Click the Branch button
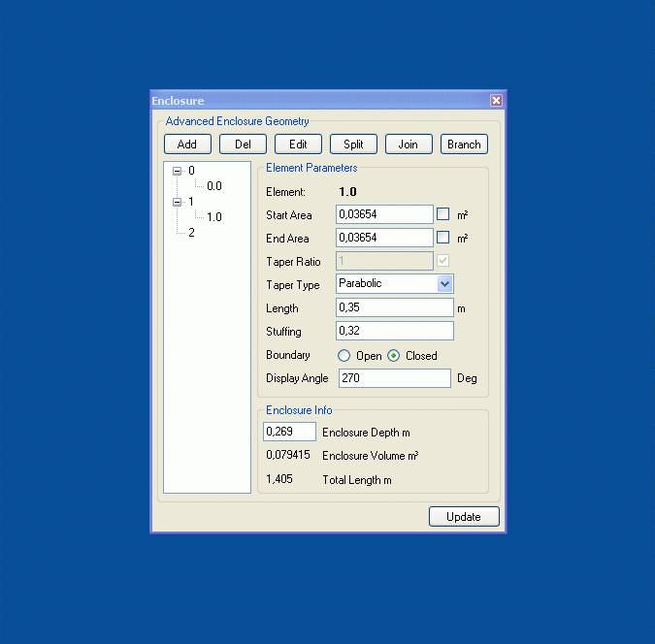655x644 pixels. pyautogui.click(x=464, y=145)
